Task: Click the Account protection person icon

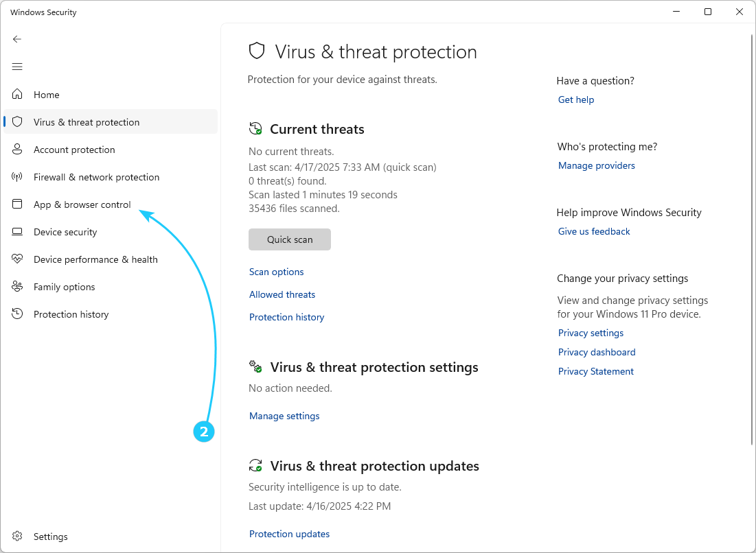Action: click(x=17, y=150)
